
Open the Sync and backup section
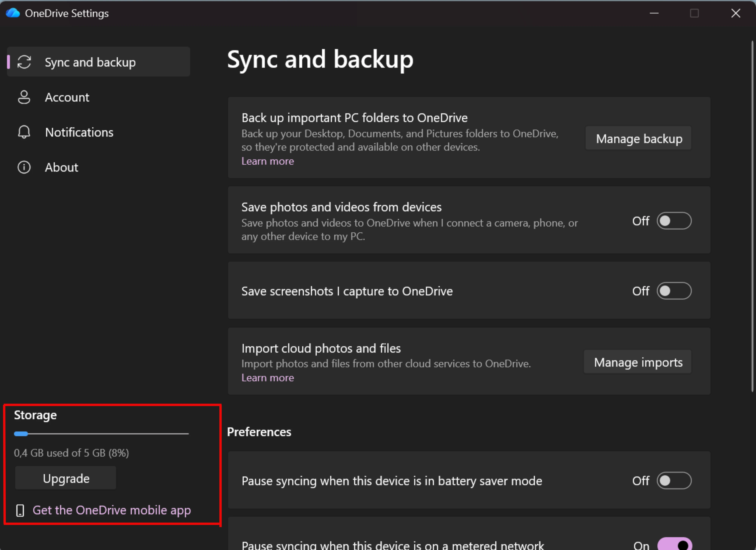[99, 62]
